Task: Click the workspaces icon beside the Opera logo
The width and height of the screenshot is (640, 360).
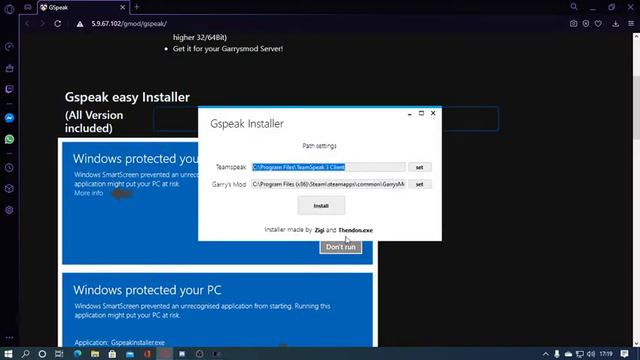Action: pos(27,7)
